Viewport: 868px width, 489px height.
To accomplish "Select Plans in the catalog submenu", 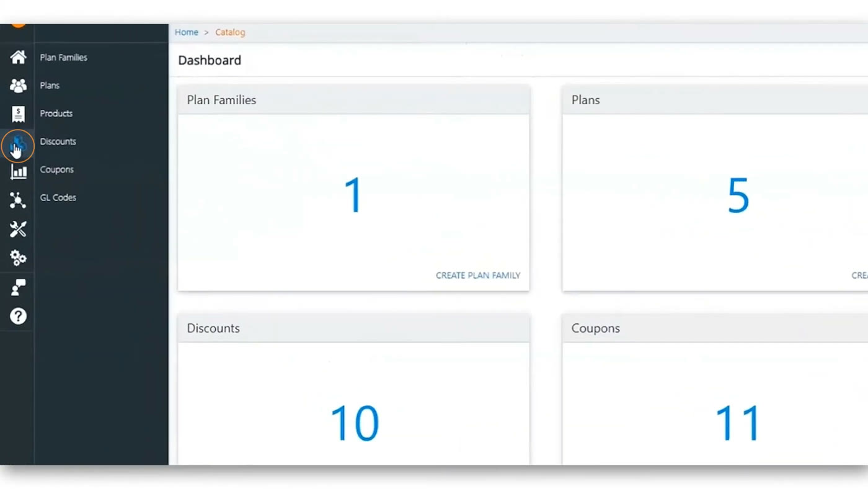I will click(50, 86).
